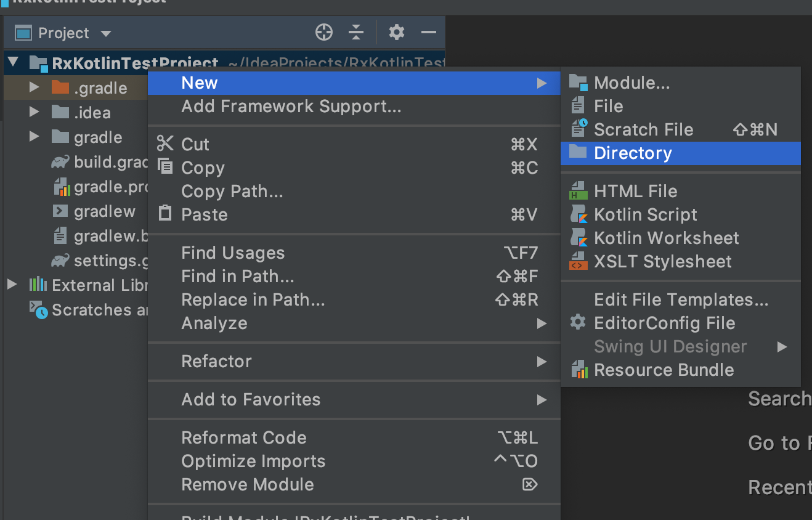The image size is (812, 520).
Task: Click the Resource Bundle icon
Action: point(579,370)
